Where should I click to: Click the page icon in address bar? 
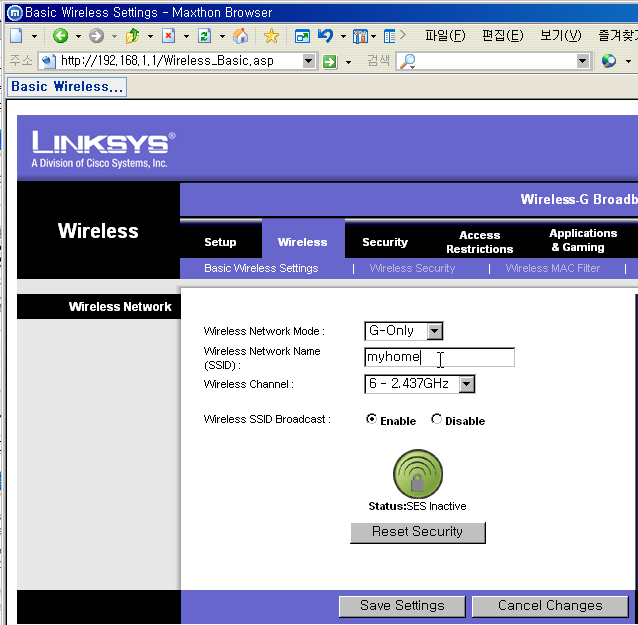coord(48,61)
